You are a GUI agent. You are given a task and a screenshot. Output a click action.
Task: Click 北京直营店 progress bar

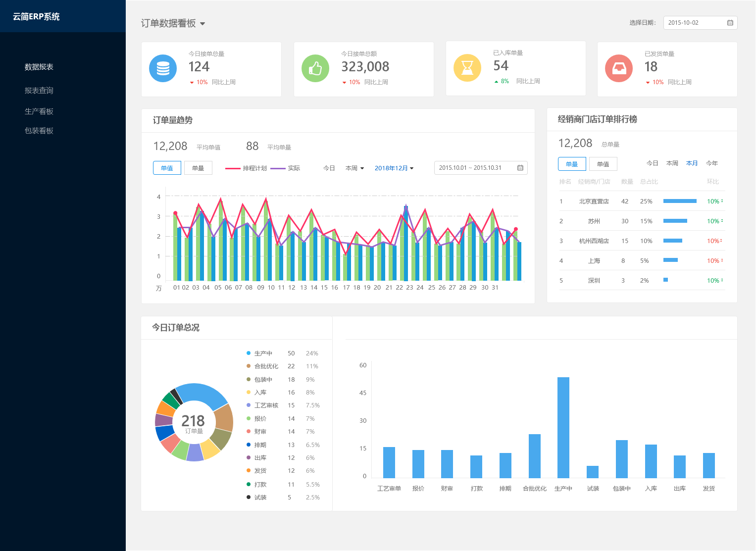pyautogui.click(x=680, y=201)
